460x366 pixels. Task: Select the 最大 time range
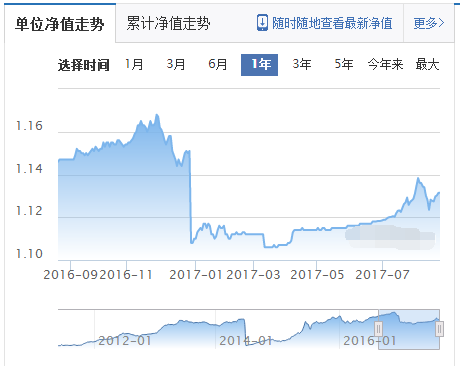[427, 64]
